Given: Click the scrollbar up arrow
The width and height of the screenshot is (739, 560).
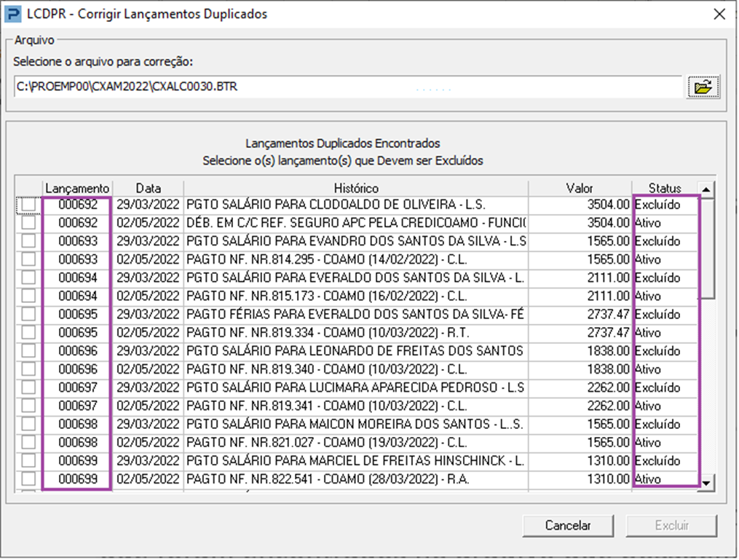Looking at the screenshot, I should (706, 189).
